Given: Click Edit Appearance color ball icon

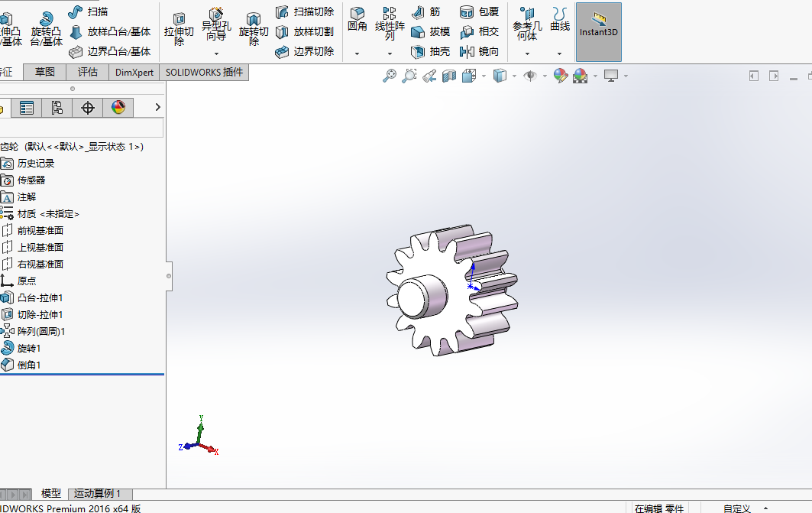Looking at the screenshot, I should 561,76.
